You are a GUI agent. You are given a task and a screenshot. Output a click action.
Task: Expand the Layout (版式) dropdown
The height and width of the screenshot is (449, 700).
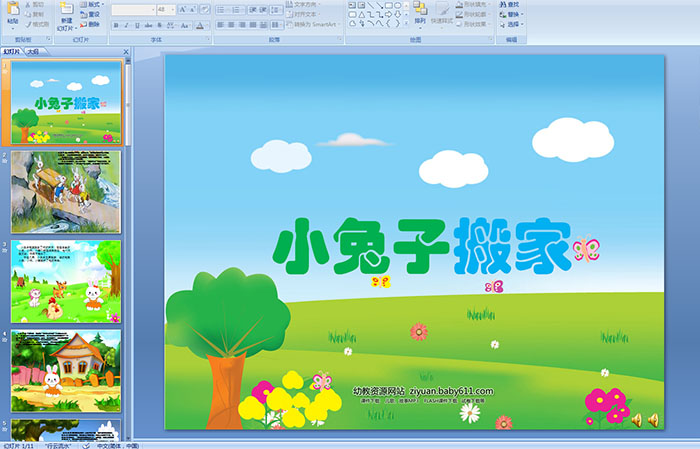tap(93, 4)
